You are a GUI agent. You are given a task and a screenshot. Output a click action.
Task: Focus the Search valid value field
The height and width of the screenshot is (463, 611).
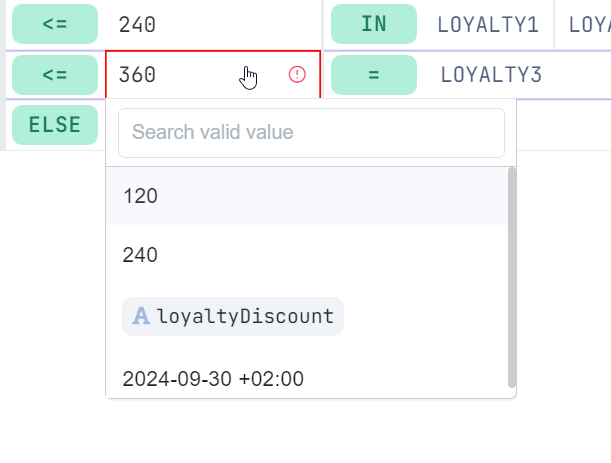point(311,132)
